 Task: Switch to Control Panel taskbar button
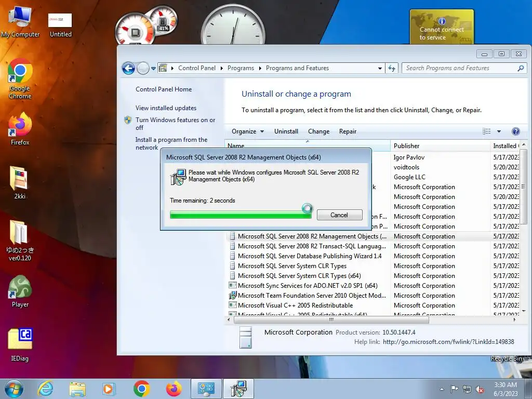pos(206,389)
